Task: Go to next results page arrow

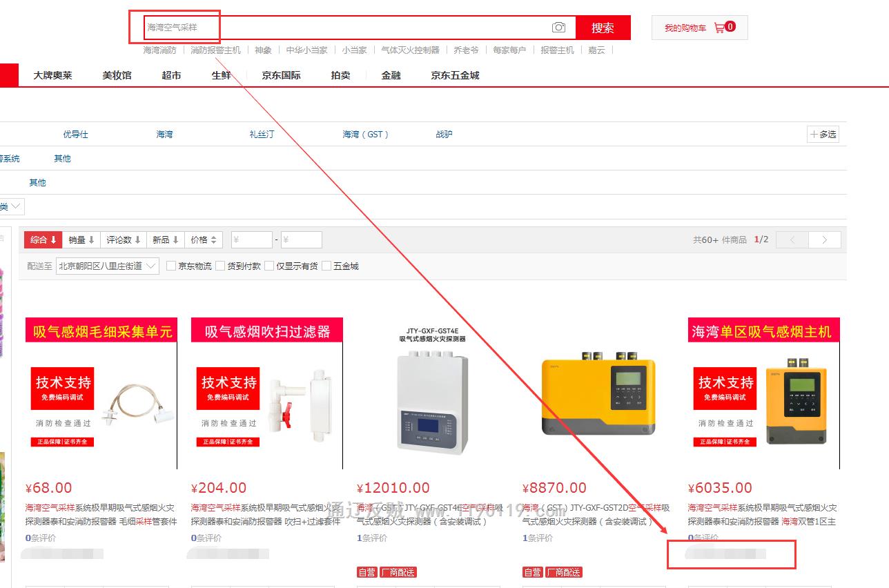Action: pos(825,239)
